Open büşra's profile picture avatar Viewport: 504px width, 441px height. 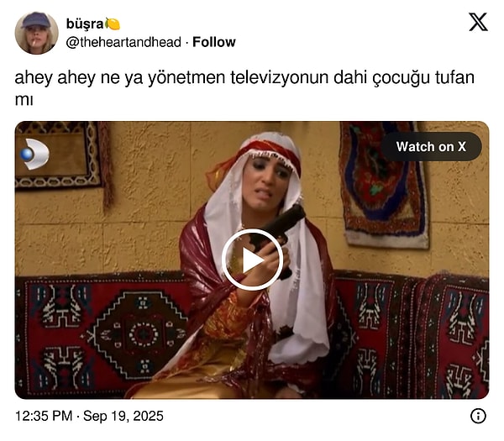(x=36, y=33)
